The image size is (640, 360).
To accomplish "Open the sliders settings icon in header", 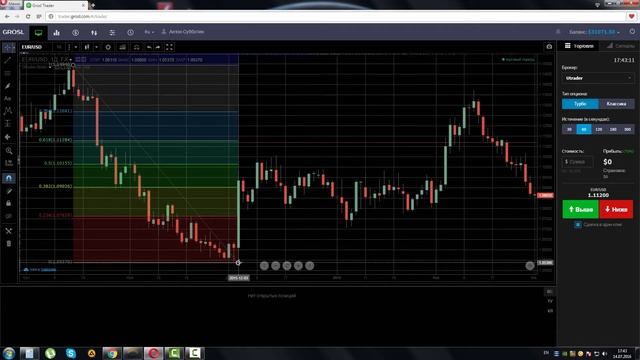I will (112, 33).
